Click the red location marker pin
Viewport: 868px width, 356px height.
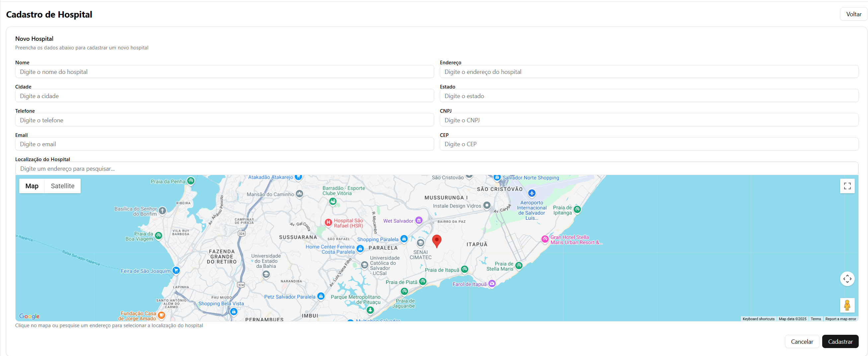(437, 241)
